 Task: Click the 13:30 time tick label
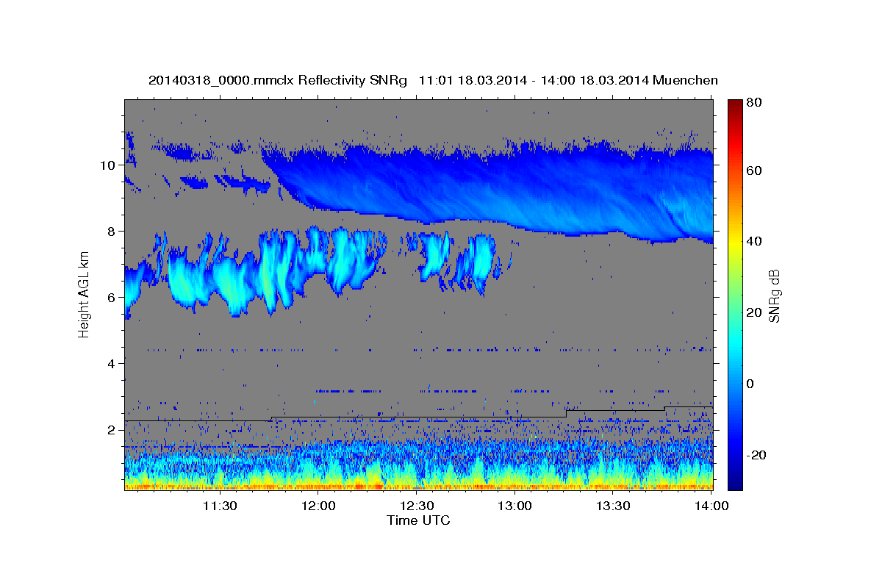[x=613, y=506]
